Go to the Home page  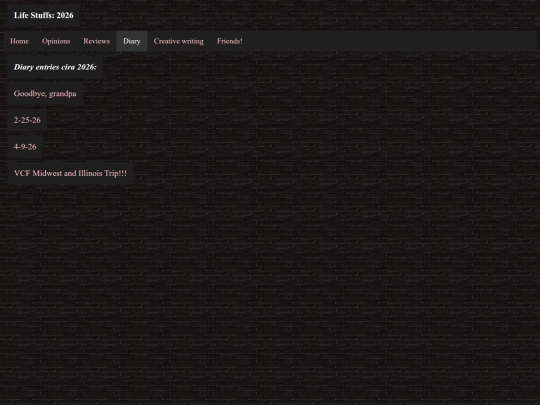coord(19,41)
